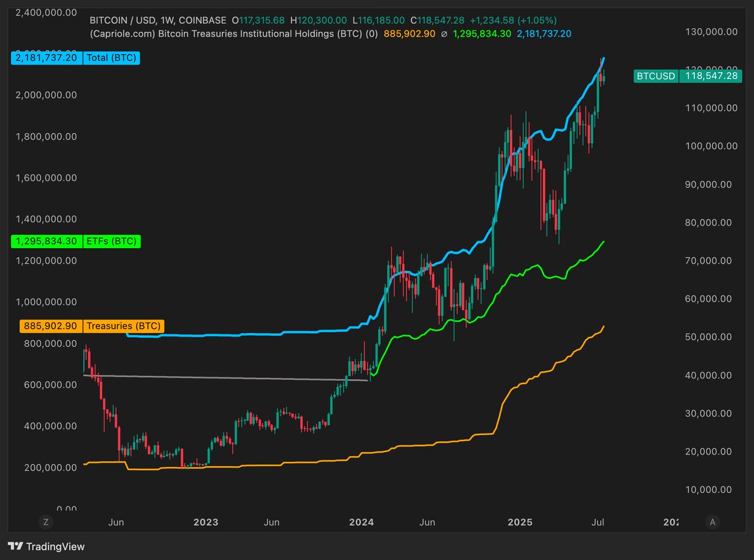The image size is (754, 560).
Task: Click the 2024 time axis label
Action: (x=361, y=522)
